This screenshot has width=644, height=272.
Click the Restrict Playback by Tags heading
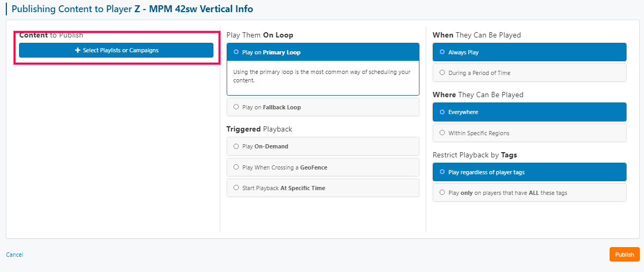tap(475, 155)
